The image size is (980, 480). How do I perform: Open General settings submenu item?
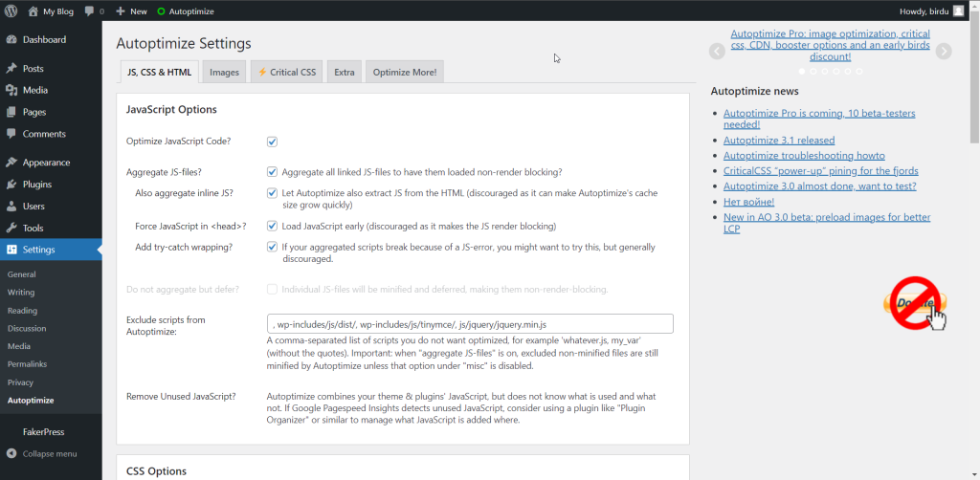pos(22,274)
